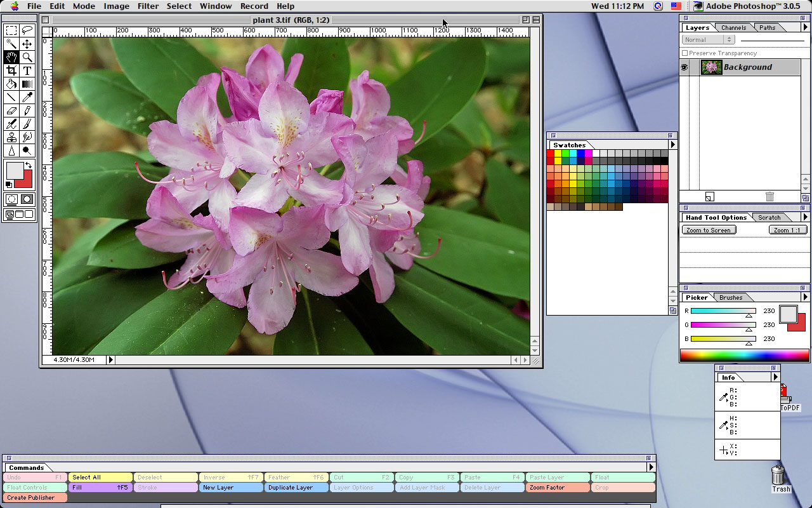Open the Info palette menu arrow

pyautogui.click(x=775, y=377)
